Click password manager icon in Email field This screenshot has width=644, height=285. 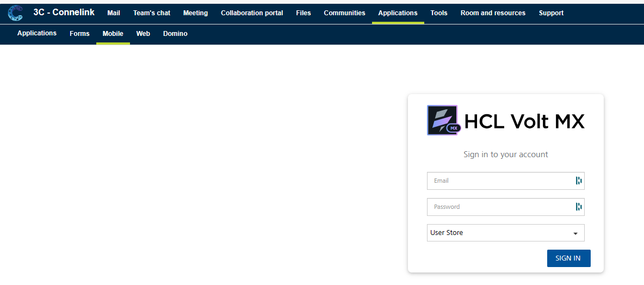point(579,181)
